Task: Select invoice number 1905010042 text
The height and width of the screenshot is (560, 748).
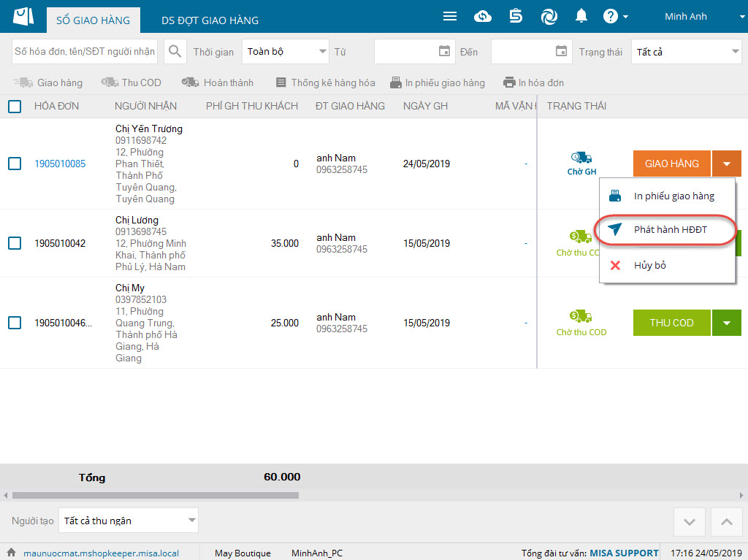Action: coord(60,243)
